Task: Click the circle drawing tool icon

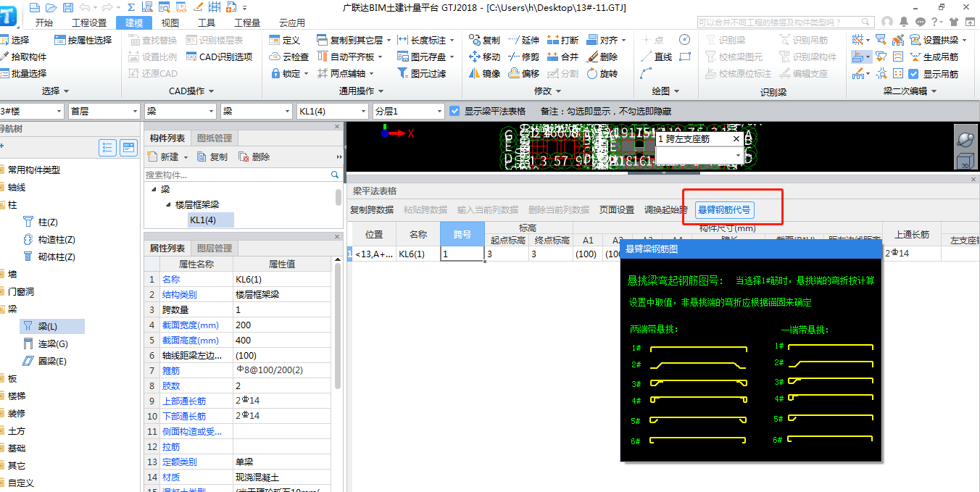Action: tap(684, 40)
